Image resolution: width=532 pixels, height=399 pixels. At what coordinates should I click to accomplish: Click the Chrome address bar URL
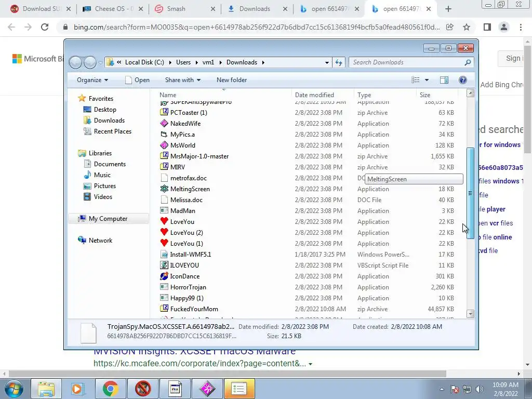coord(257,27)
